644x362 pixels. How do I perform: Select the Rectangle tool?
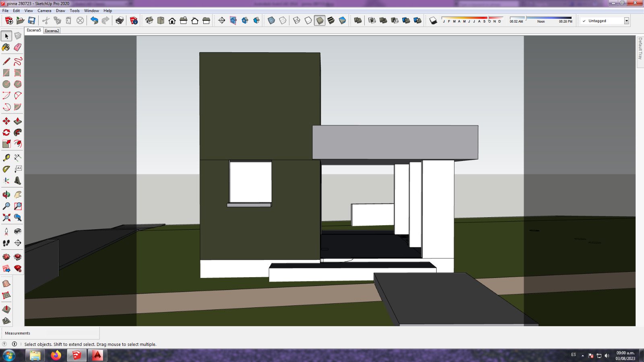[6, 73]
